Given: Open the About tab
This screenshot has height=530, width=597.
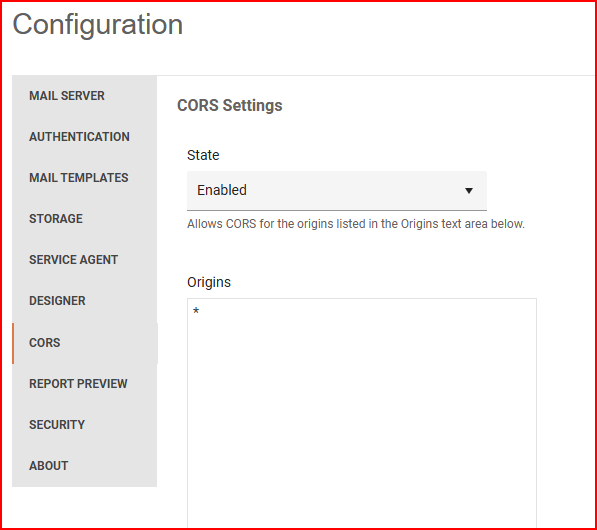Looking at the screenshot, I should [85, 466].
